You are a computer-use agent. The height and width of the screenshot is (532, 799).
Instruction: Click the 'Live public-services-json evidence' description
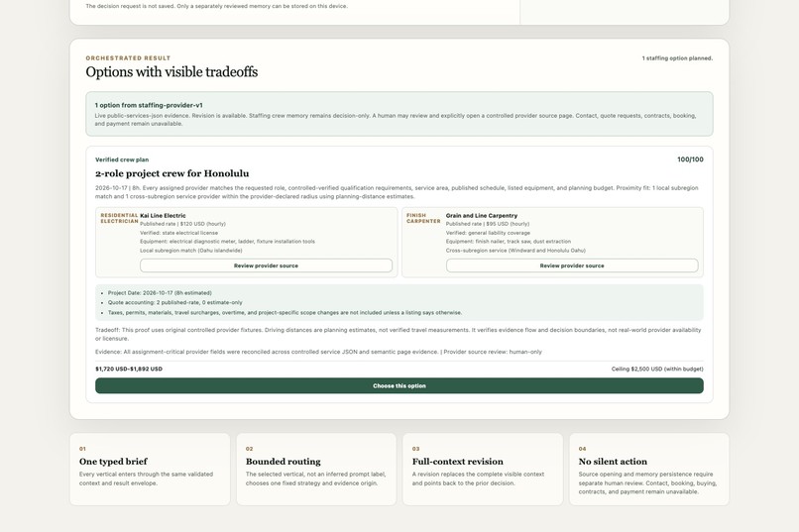point(396,120)
